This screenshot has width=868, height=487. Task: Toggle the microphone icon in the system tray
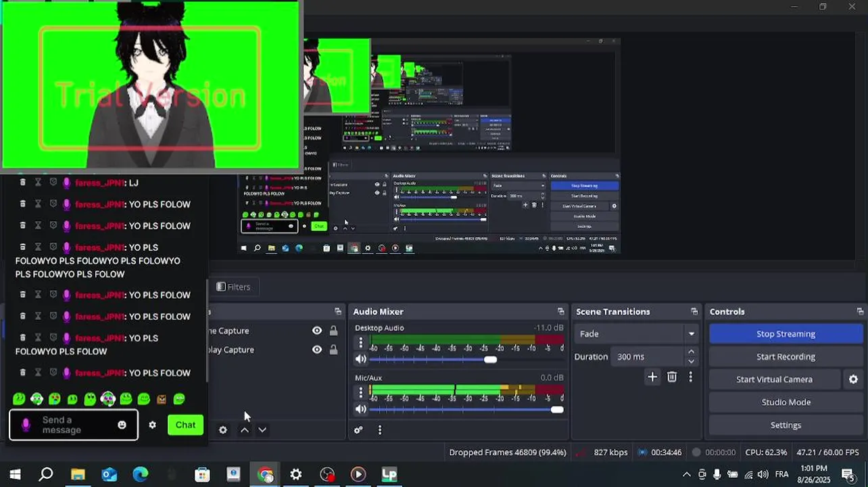point(717,474)
